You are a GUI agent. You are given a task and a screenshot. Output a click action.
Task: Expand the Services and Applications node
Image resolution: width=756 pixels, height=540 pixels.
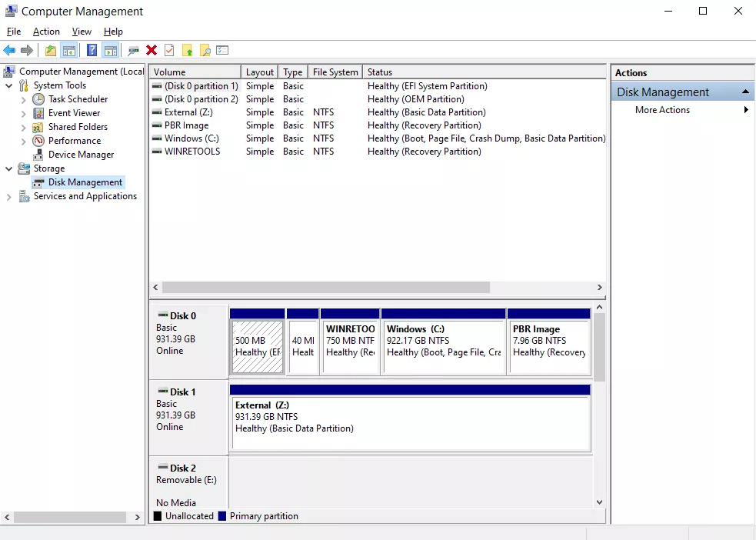pos(8,196)
